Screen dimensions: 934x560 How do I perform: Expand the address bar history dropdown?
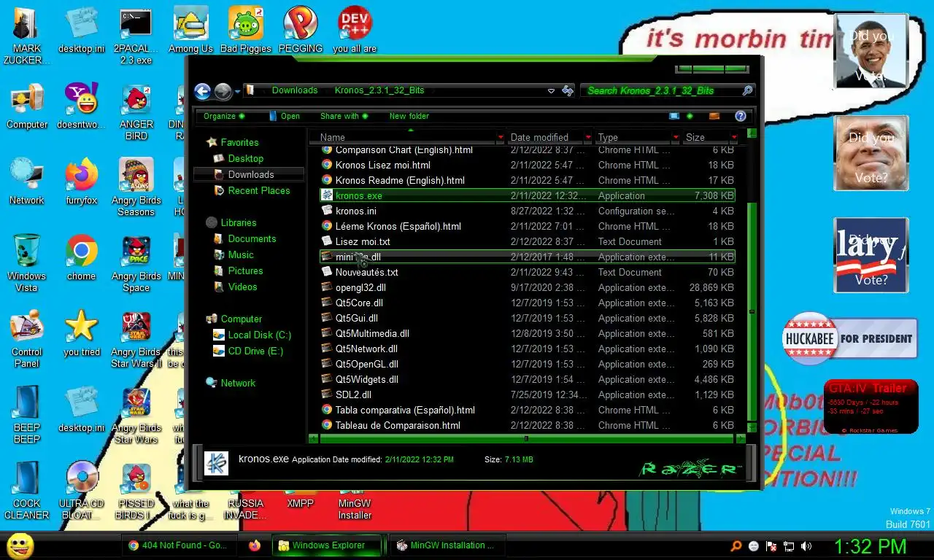click(551, 91)
